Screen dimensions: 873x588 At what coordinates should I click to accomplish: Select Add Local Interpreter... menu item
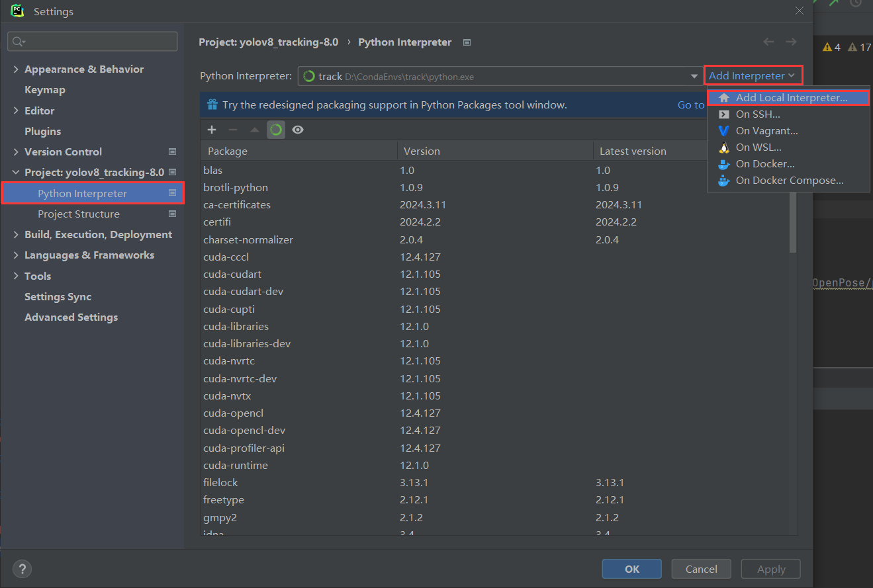[x=788, y=98]
